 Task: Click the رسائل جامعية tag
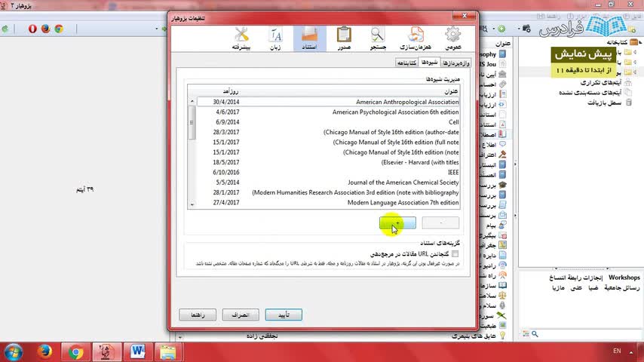pyautogui.click(x=622, y=287)
